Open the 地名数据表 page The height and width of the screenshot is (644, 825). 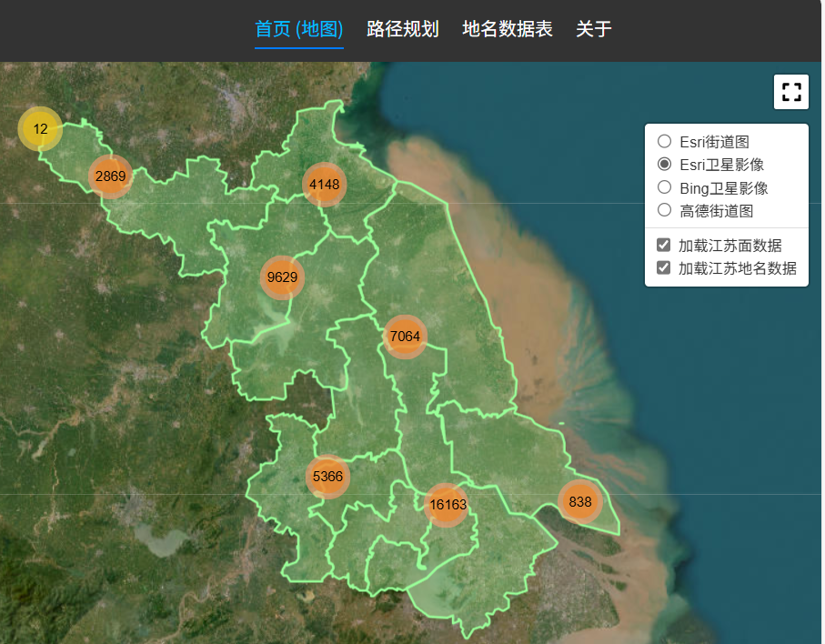coord(508,29)
